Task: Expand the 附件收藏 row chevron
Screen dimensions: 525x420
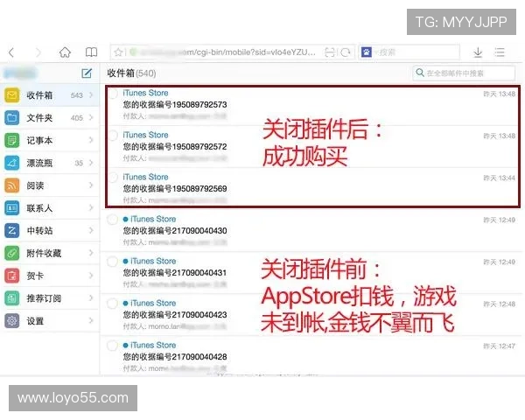Action: (x=91, y=253)
